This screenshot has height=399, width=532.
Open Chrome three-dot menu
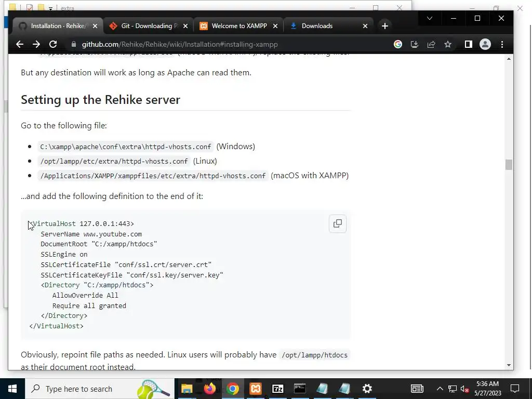pos(502,45)
